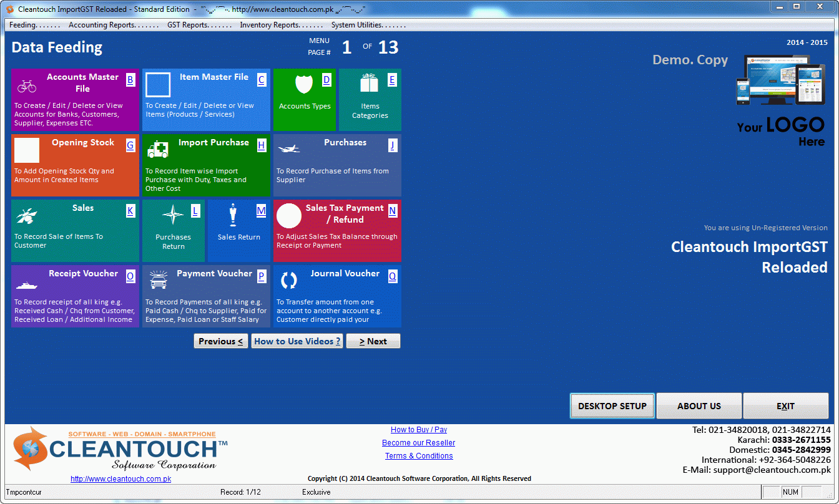Screen dimensions: 839x504
Task: Open the Feeding menu
Action: point(34,25)
